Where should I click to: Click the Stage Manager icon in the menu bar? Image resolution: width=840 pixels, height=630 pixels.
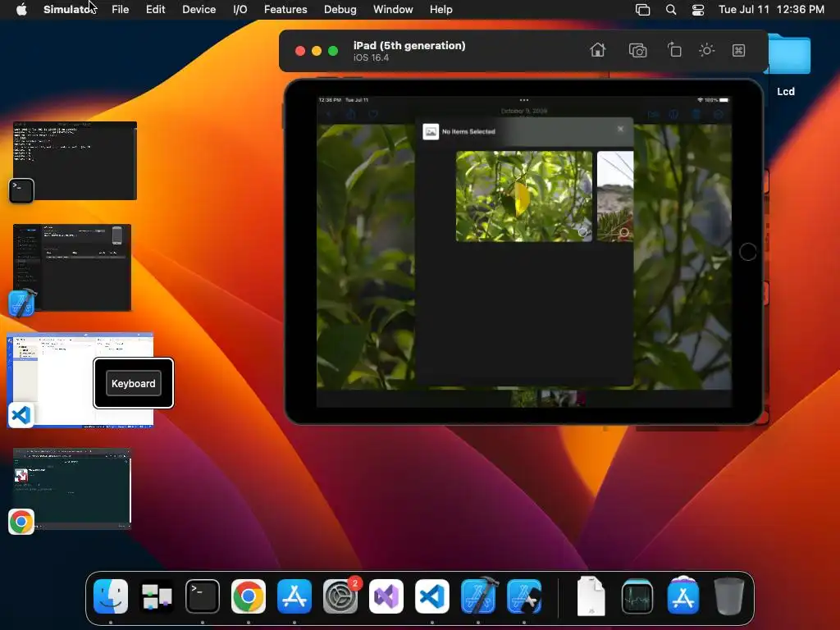(642, 10)
